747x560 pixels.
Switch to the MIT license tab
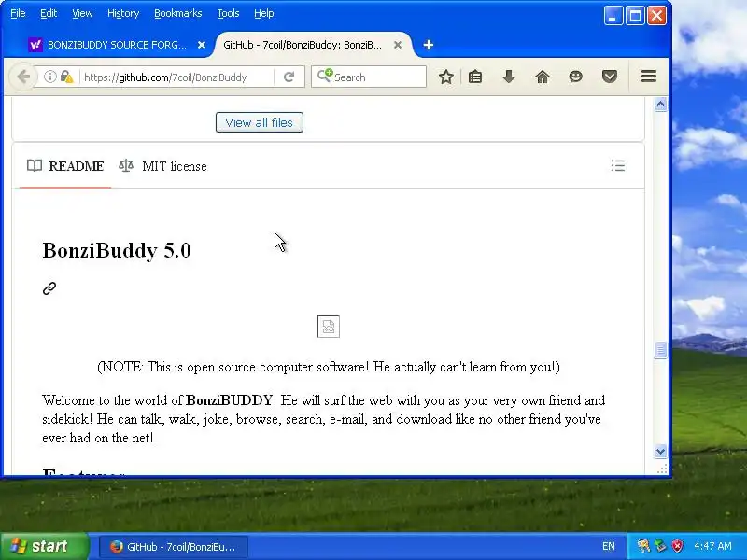[x=162, y=166]
